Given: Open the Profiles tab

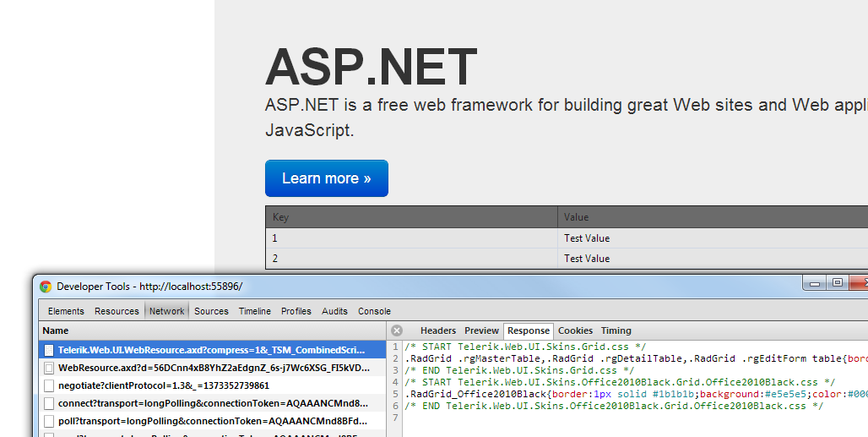Looking at the screenshot, I should (296, 311).
